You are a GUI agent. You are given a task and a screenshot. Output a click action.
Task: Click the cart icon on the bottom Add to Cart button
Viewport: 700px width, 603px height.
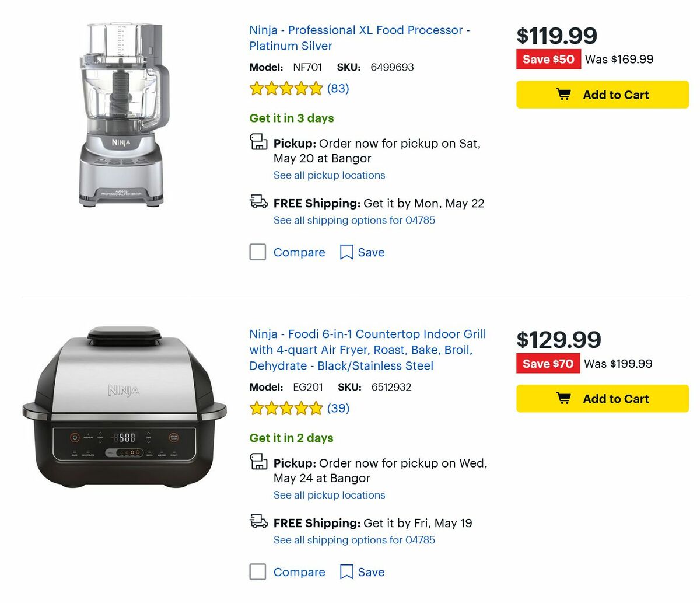pyautogui.click(x=563, y=398)
